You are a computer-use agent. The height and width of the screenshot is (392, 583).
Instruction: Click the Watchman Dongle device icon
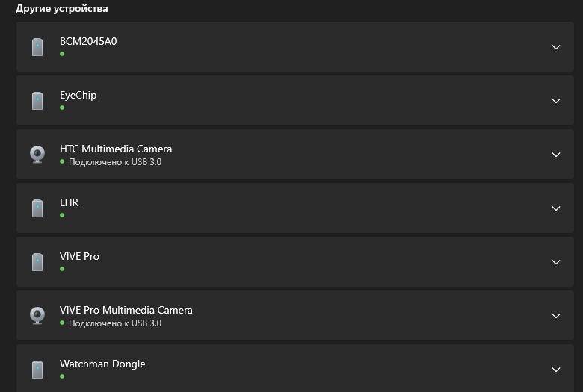coord(37,370)
